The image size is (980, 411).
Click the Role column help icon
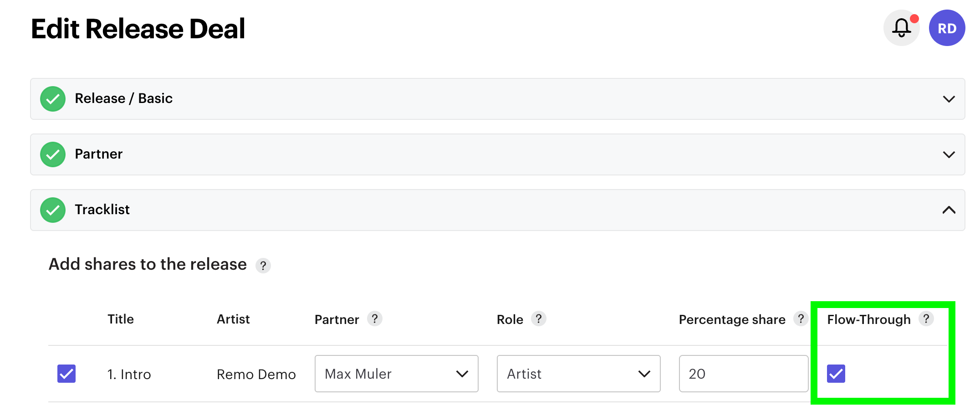coord(538,319)
